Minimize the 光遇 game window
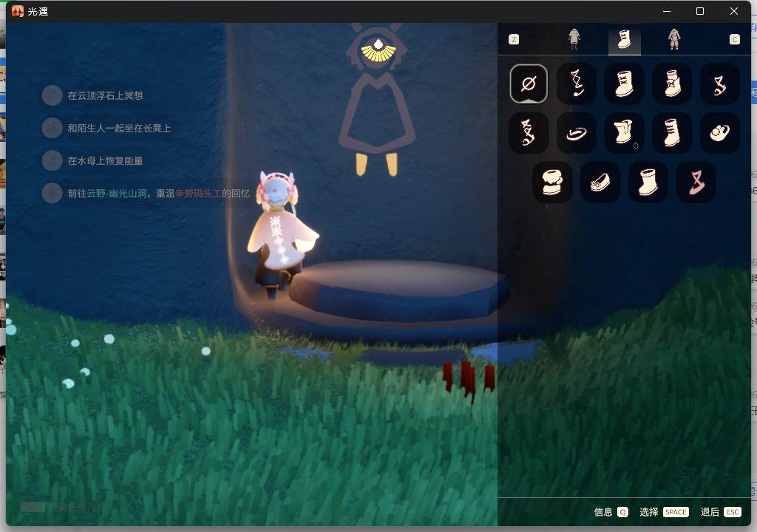Image resolution: width=757 pixels, height=532 pixels. point(667,11)
